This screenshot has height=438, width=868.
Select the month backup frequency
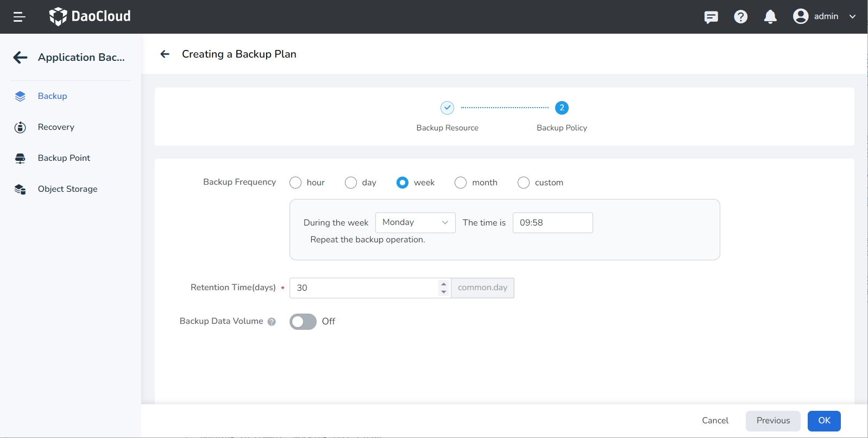(461, 183)
